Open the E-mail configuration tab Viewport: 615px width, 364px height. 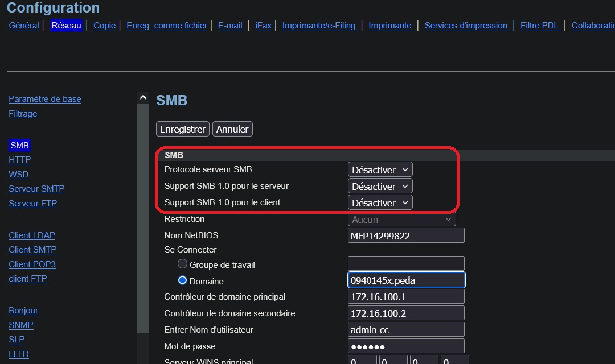click(231, 26)
